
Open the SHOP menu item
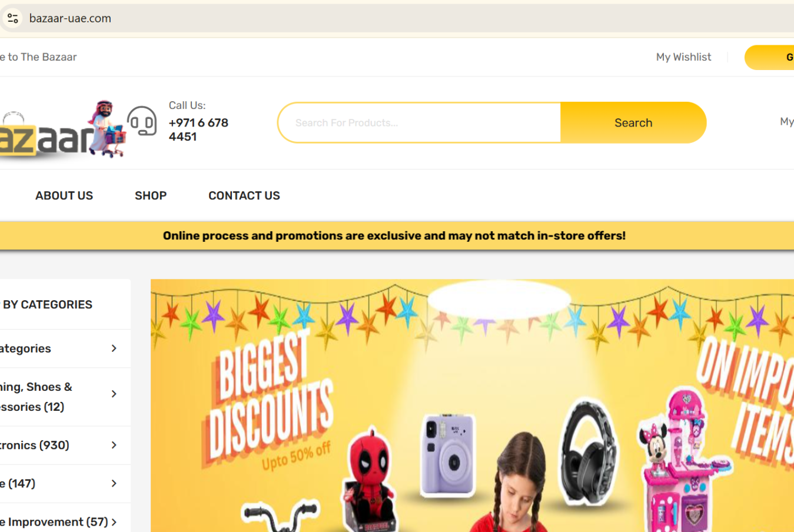[x=151, y=195]
